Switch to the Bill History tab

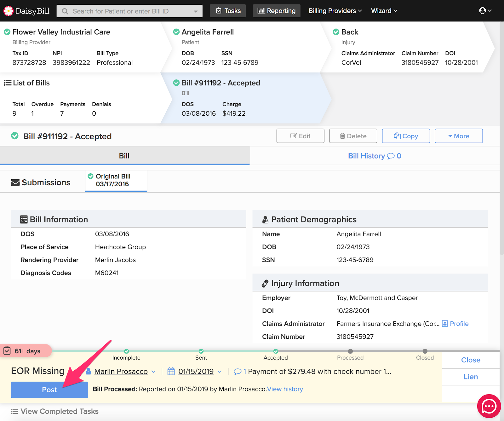(375, 156)
